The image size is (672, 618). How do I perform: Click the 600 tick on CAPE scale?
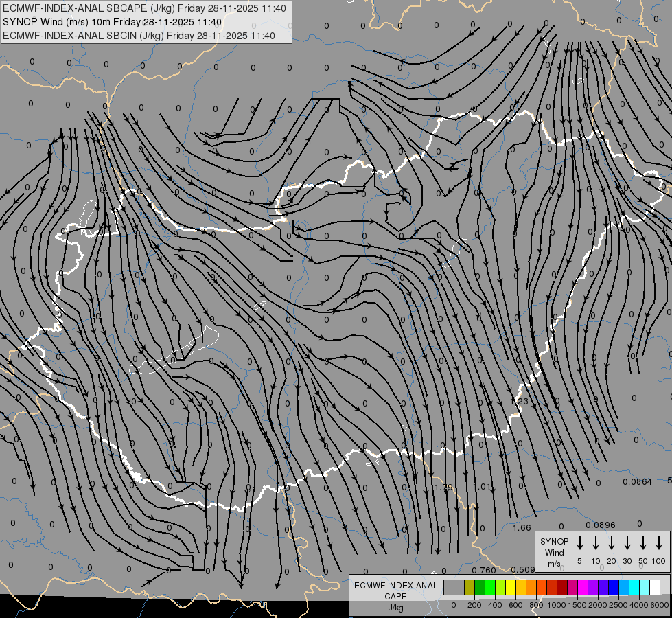(x=515, y=605)
